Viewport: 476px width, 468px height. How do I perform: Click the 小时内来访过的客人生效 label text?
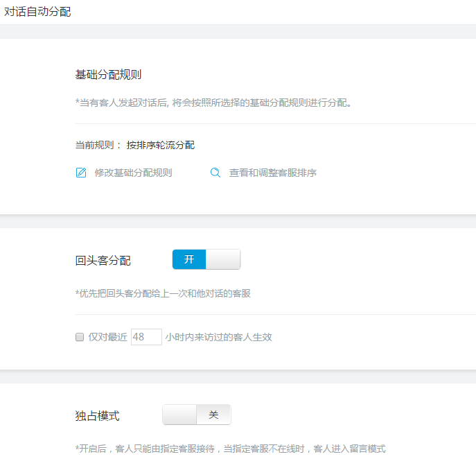218,337
